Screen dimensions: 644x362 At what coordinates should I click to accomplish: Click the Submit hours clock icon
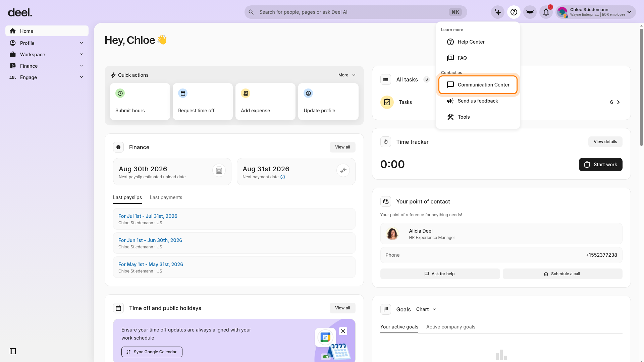coord(120,93)
